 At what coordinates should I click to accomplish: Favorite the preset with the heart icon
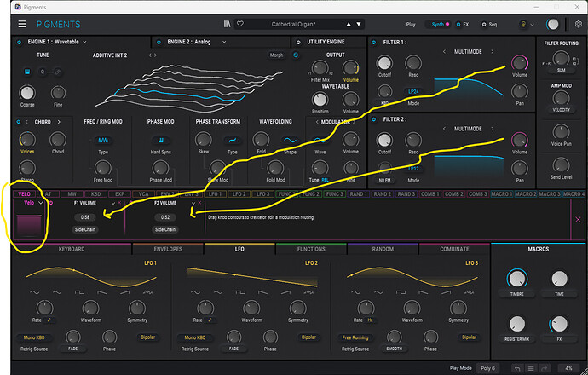tap(240, 24)
